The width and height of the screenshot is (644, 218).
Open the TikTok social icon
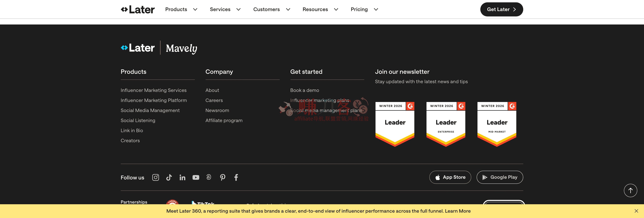point(169,177)
